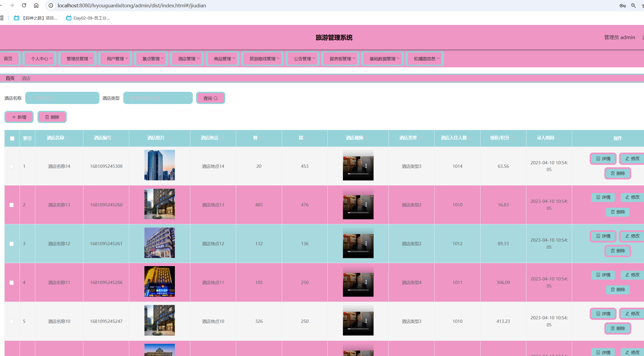Go to 首页 in navigation bar
Screen dimensions: 644x356
coord(8,59)
